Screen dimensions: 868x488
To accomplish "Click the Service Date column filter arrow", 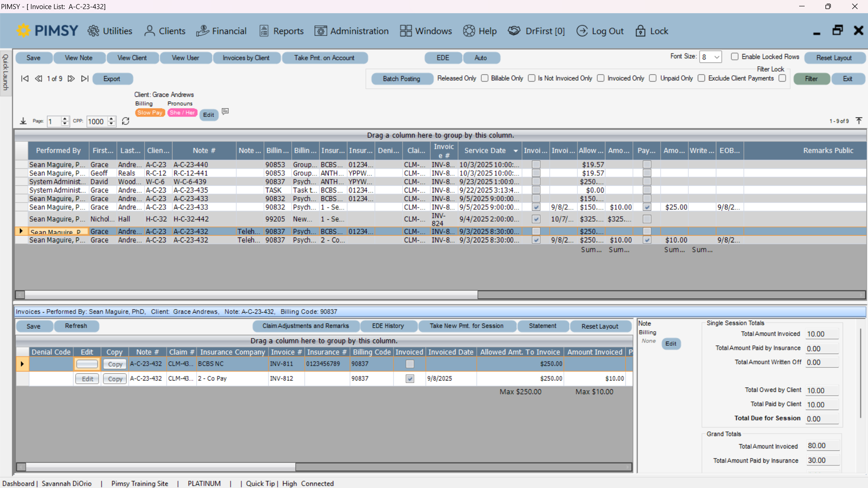I will [515, 150].
